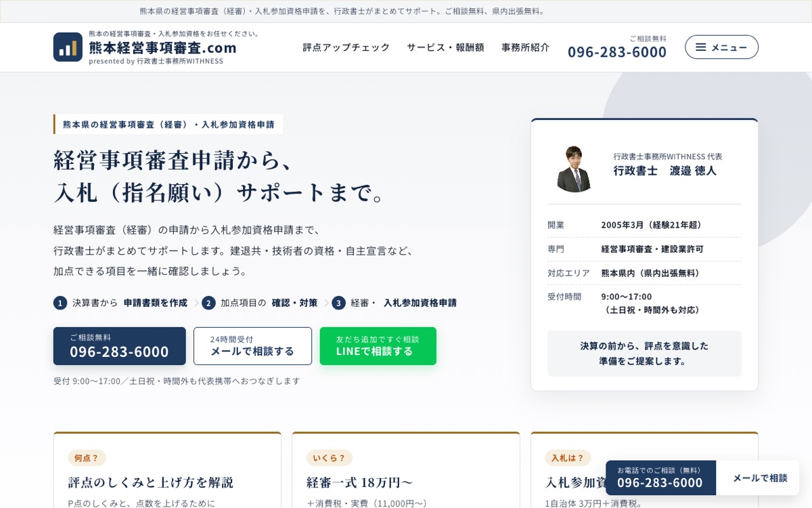Open the hamburger メニュー button

click(x=721, y=47)
